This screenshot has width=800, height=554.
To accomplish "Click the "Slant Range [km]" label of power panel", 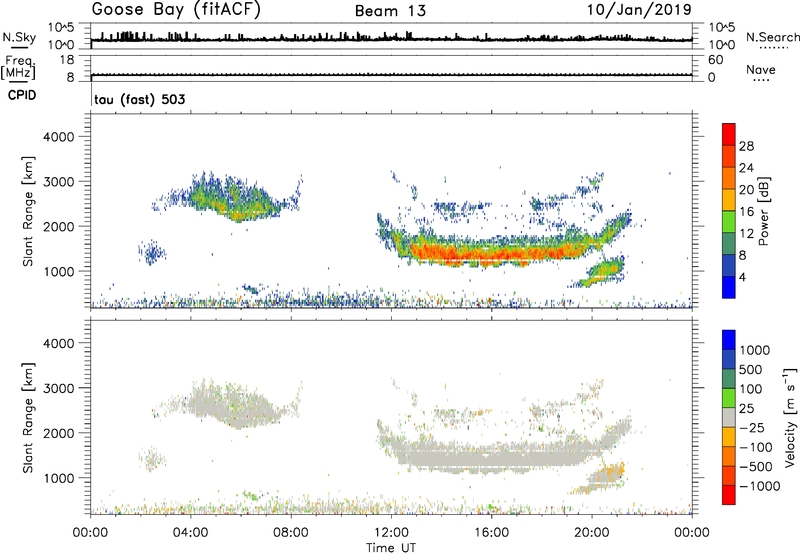I will pyautogui.click(x=28, y=212).
